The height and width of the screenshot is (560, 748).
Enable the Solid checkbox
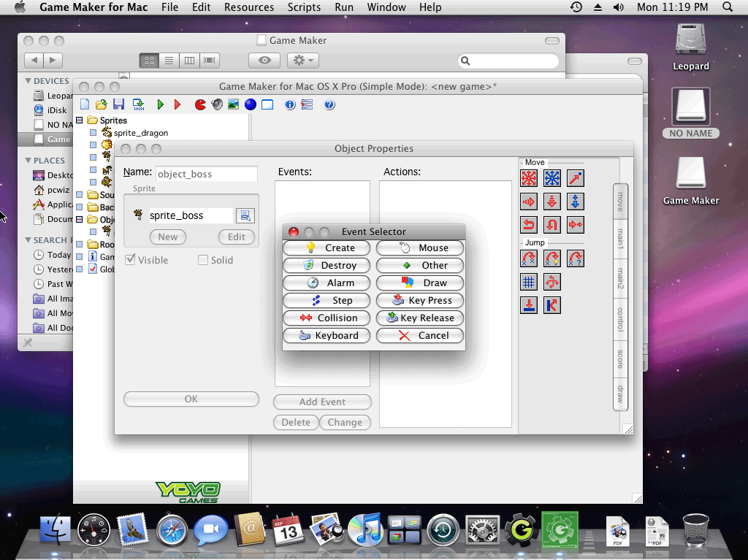203,260
